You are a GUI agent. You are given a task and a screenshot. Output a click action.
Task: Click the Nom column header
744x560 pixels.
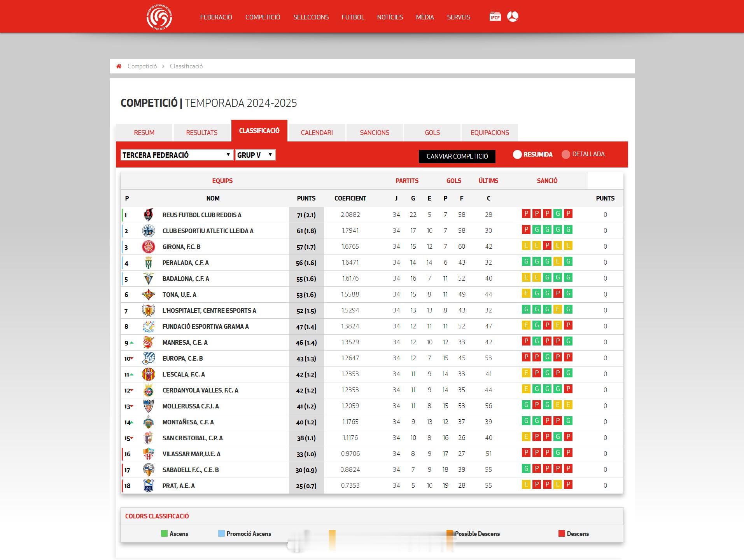(213, 198)
